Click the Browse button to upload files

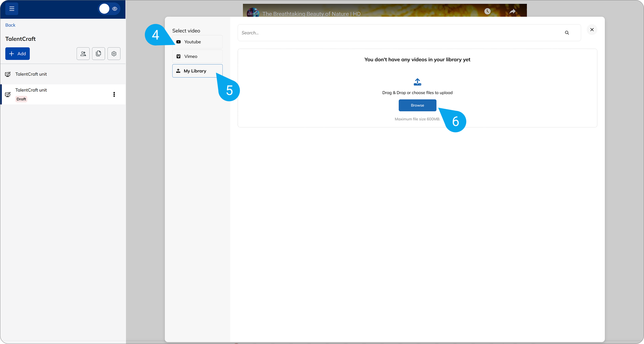click(417, 105)
